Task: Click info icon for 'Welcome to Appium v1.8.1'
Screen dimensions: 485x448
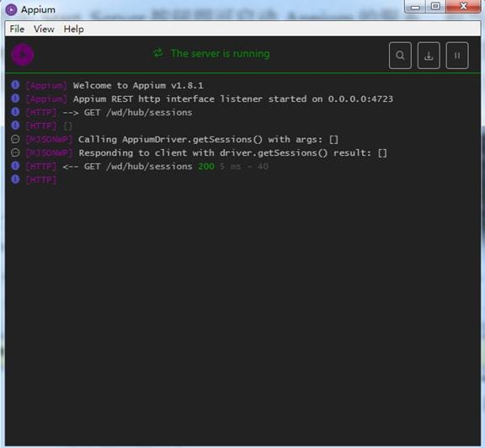Action: click(15, 85)
